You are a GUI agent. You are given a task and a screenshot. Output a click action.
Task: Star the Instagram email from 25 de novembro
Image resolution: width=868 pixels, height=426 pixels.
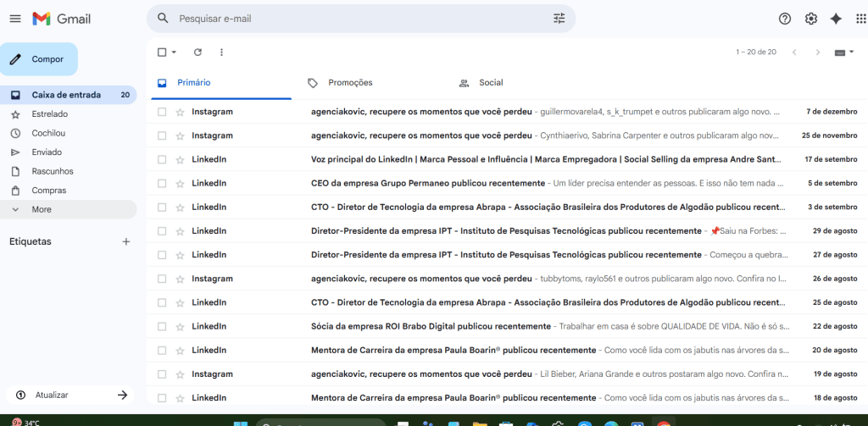(180, 136)
